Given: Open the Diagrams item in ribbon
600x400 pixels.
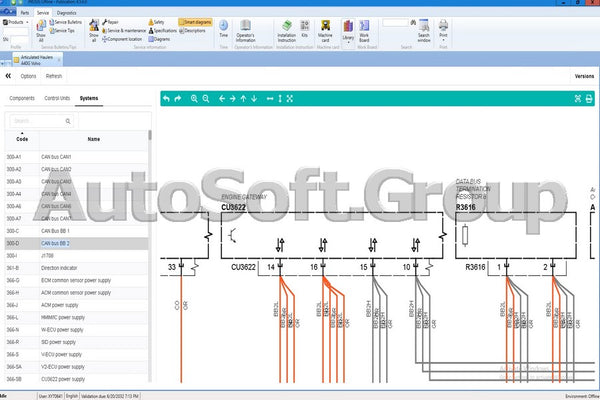Looking at the screenshot, I should [159, 39].
